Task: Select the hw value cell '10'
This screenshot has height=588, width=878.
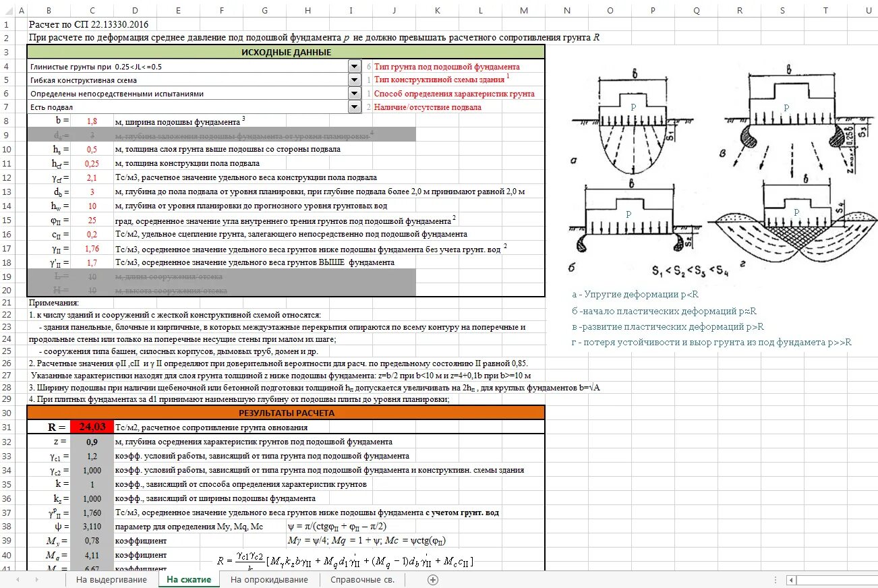Action: coord(92,206)
